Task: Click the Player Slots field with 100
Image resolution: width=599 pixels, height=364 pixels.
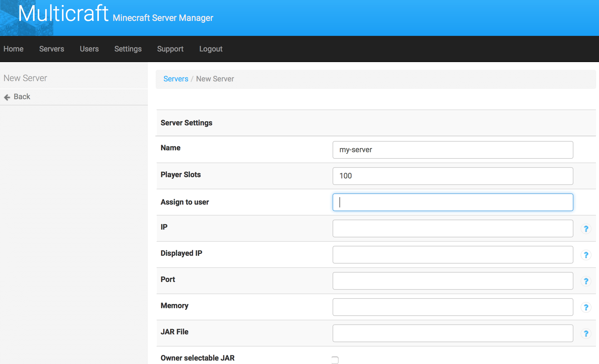Action: pyautogui.click(x=453, y=176)
